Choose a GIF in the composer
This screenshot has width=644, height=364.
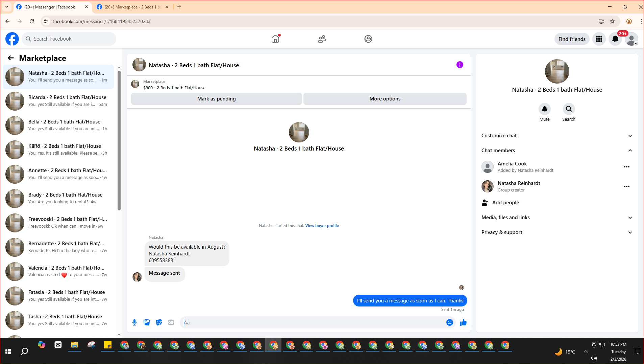coord(171,322)
